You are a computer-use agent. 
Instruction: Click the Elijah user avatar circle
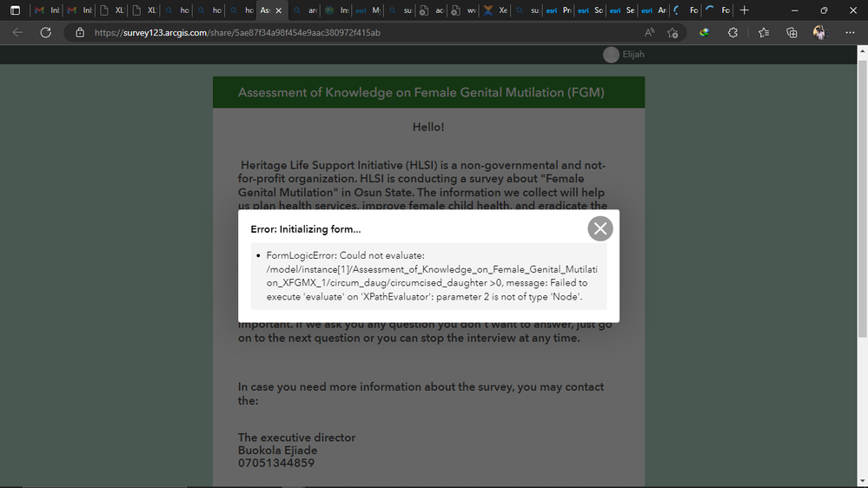point(611,55)
